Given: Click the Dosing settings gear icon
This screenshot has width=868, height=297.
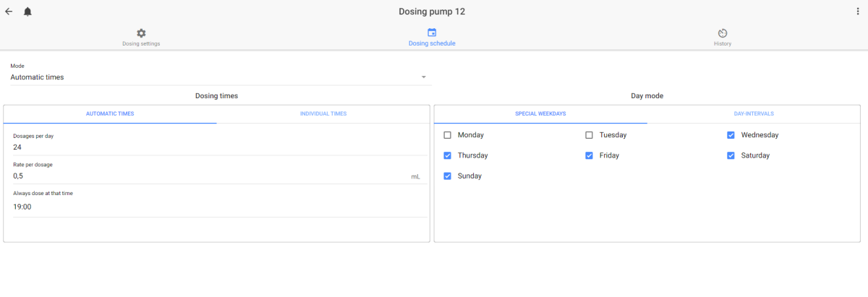Looking at the screenshot, I should tap(141, 33).
